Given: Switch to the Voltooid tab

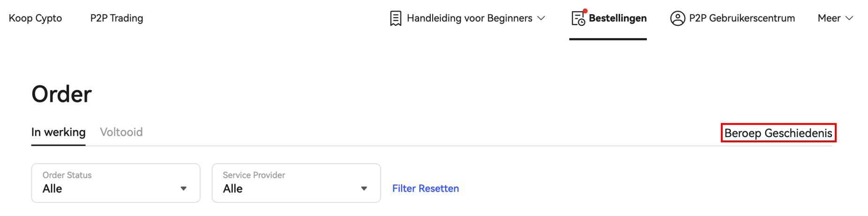Looking at the screenshot, I should coord(121,132).
